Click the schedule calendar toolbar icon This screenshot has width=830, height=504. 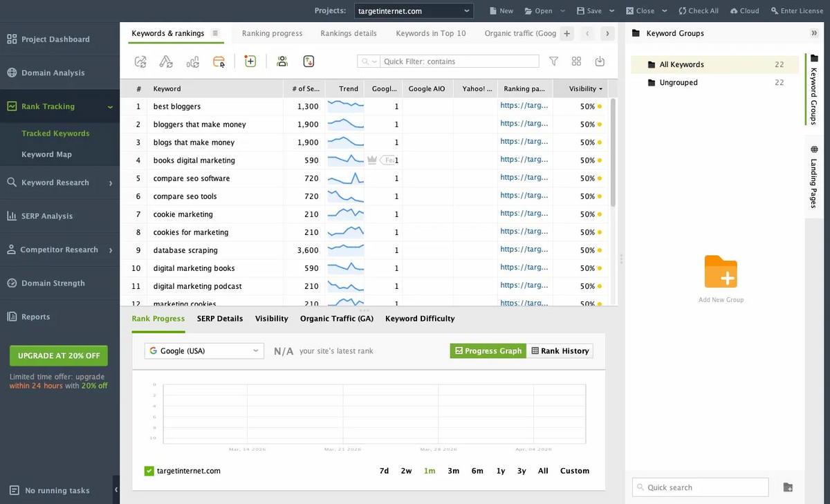pos(219,62)
